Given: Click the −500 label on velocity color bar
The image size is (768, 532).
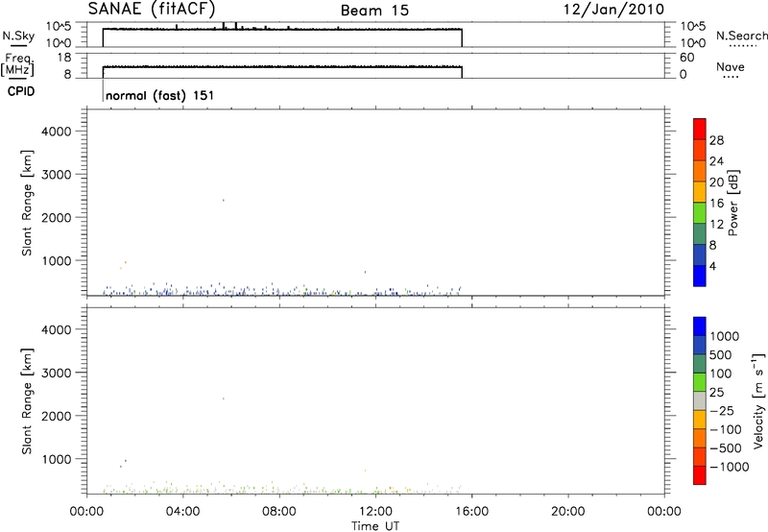Looking at the screenshot, I should 726,448.
